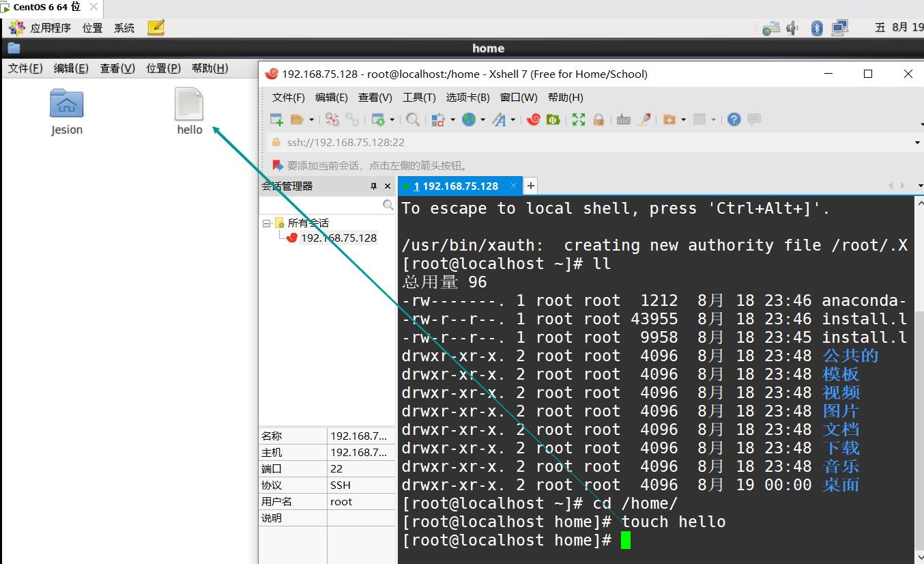The image size is (924, 564).
Task: Click the ssh://192.168.75.128:22 address field
Action: coord(587,142)
